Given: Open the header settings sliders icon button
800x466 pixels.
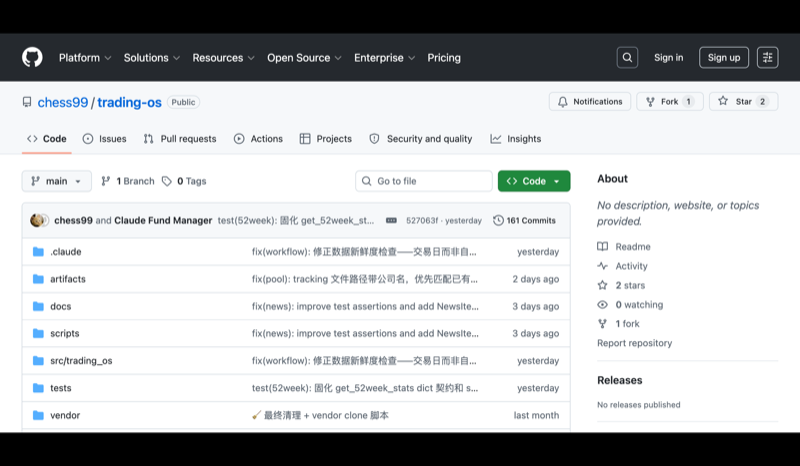Looking at the screenshot, I should [x=767, y=58].
